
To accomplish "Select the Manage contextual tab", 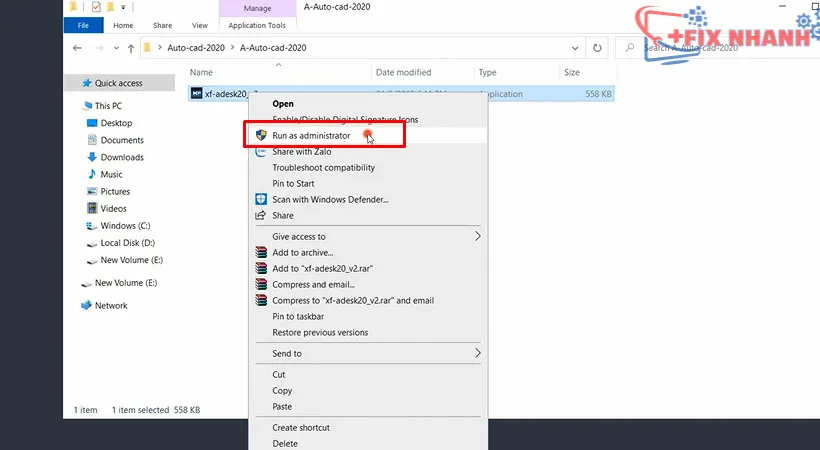I will 257,8.
